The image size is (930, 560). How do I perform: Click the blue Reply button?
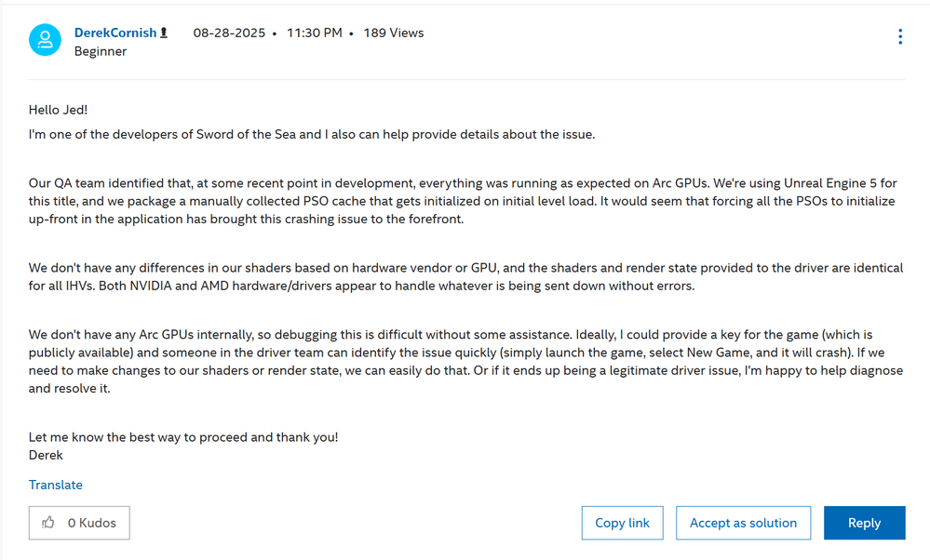tap(864, 523)
